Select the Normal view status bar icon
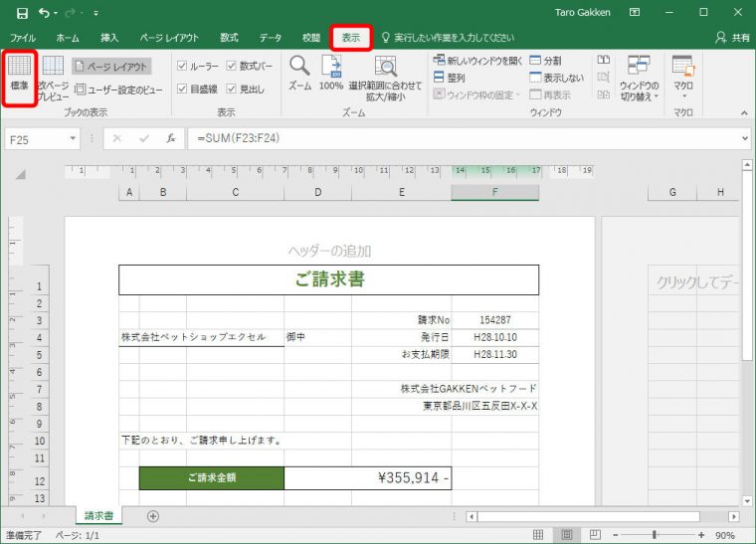Viewport: 756px width, 544px height. click(x=538, y=535)
